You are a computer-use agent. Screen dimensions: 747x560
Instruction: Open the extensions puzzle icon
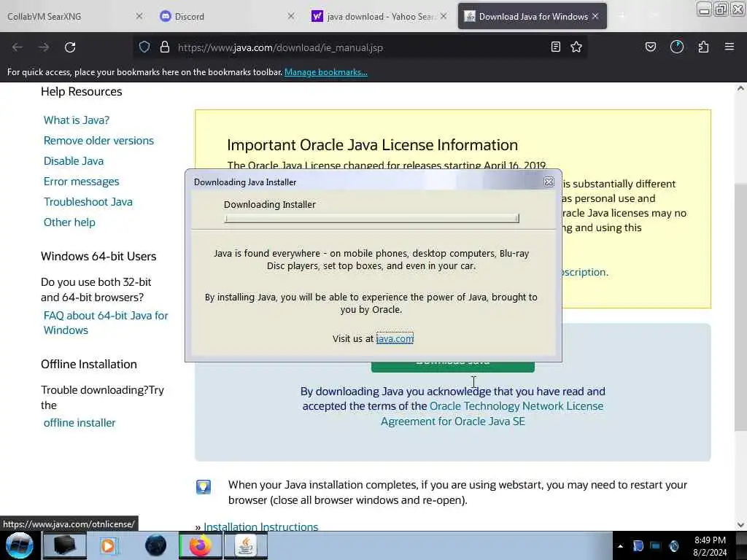click(704, 47)
